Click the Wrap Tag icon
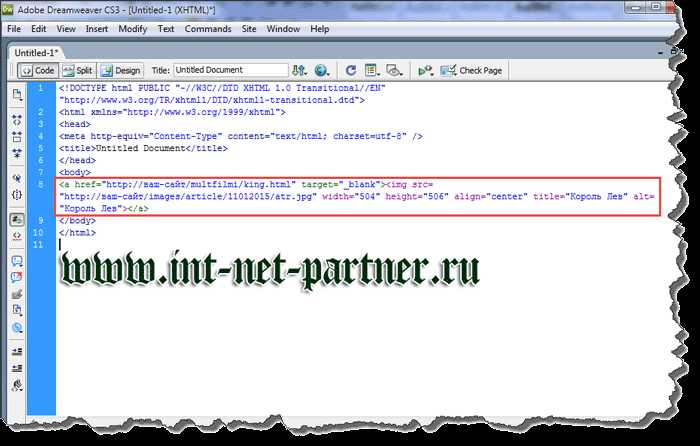 coord(17,294)
